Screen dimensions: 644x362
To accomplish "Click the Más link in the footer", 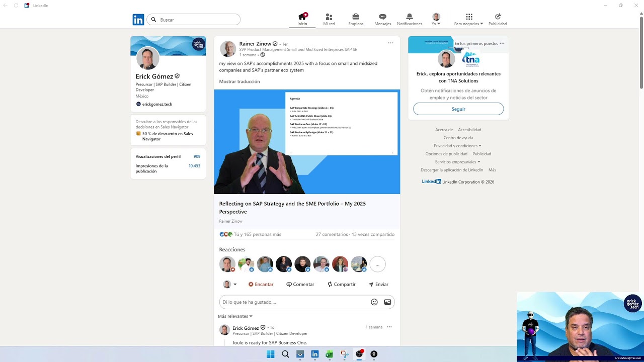I will [492, 170].
